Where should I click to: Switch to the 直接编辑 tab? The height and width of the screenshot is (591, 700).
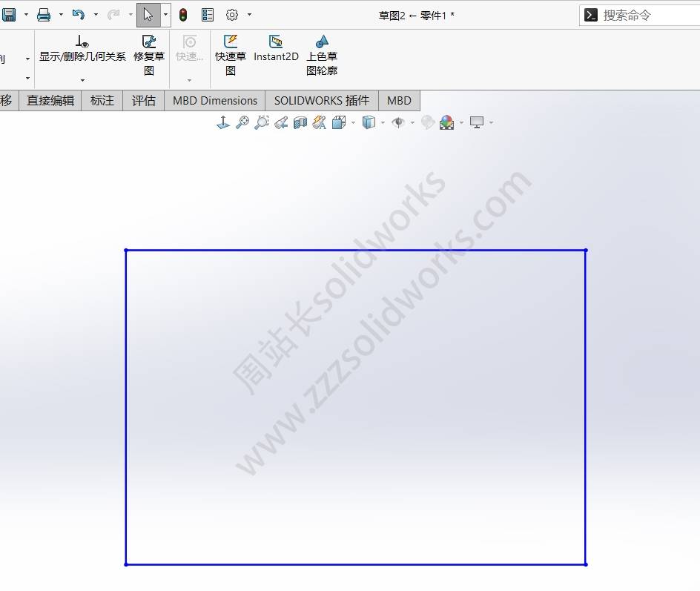tap(50, 100)
